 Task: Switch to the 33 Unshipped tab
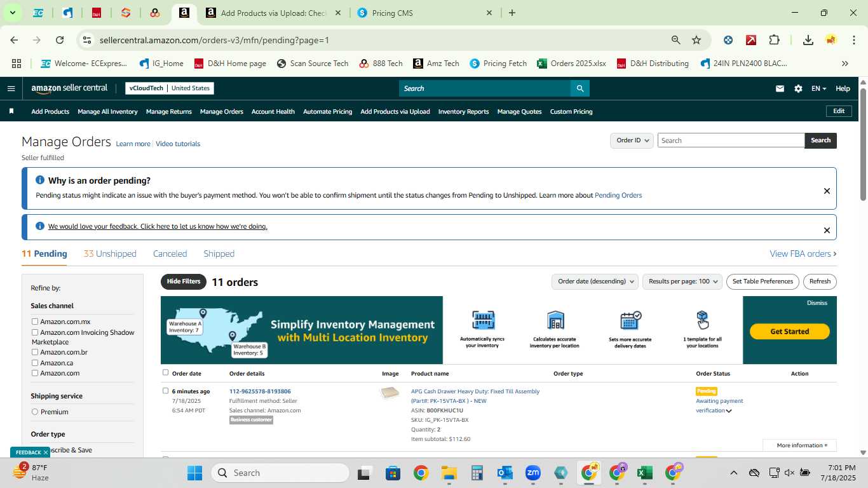[110, 254]
